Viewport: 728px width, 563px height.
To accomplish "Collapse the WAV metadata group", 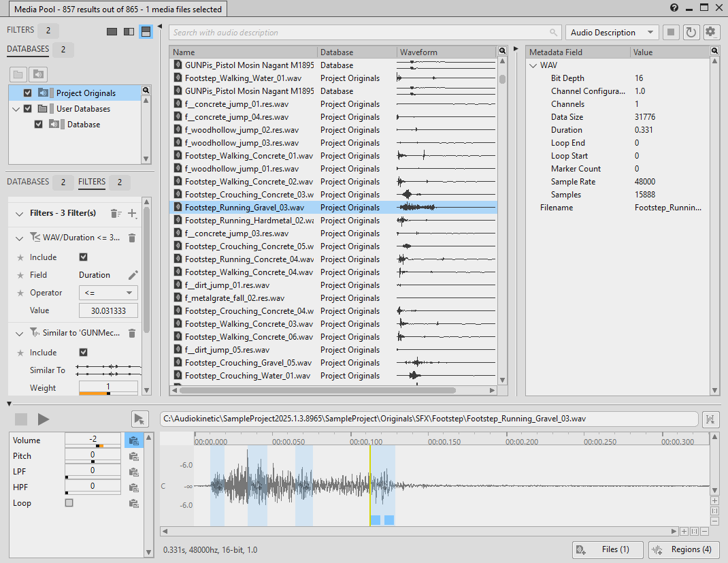I will (x=533, y=65).
